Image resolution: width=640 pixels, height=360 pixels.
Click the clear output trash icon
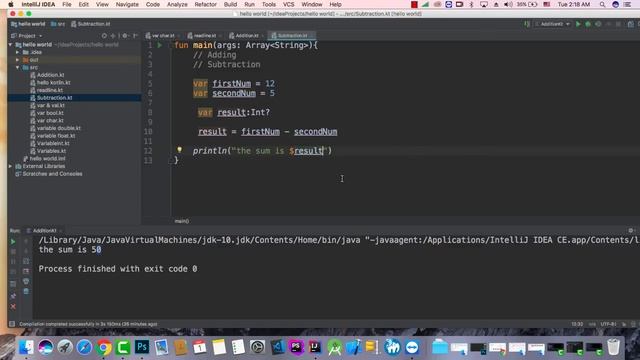tap(26, 291)
